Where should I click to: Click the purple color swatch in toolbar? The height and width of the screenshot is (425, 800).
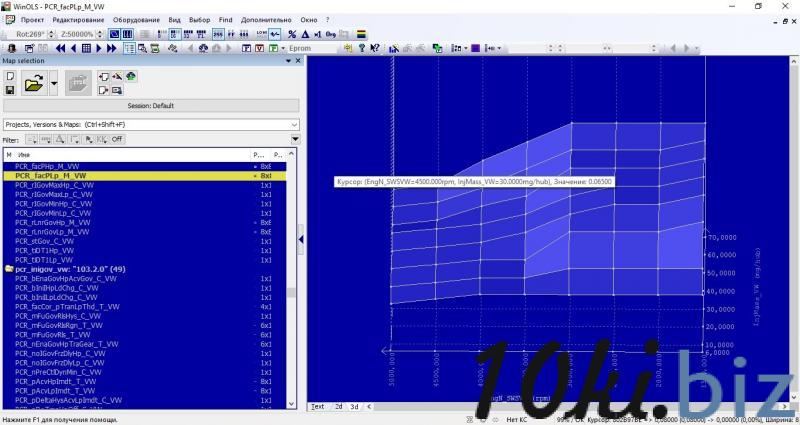coord(475,48)
